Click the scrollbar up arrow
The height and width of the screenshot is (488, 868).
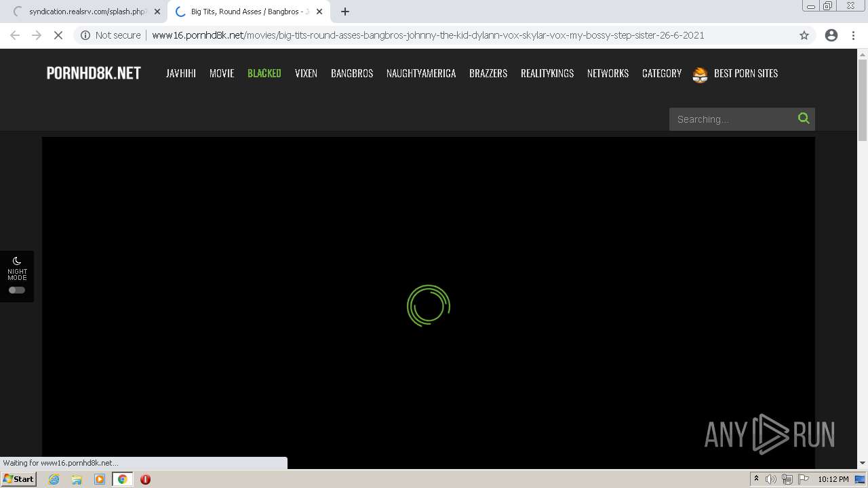tap(863, 54)
